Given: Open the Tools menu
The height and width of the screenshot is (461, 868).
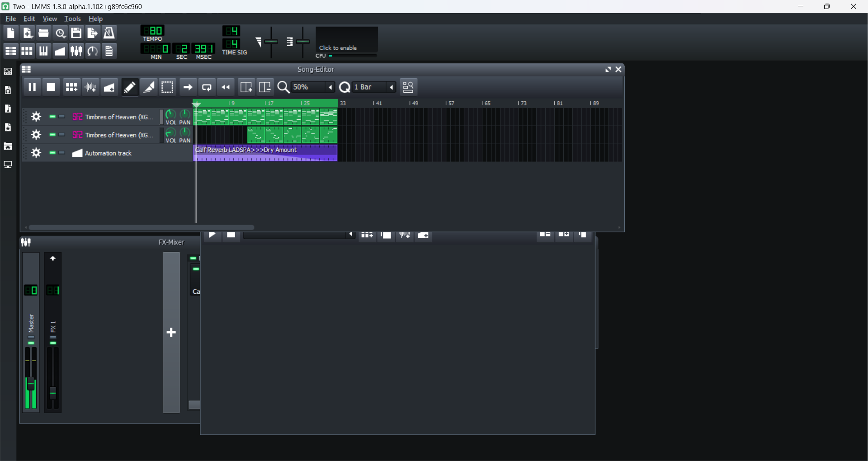Looking at the screenshot, I should 72,19.
